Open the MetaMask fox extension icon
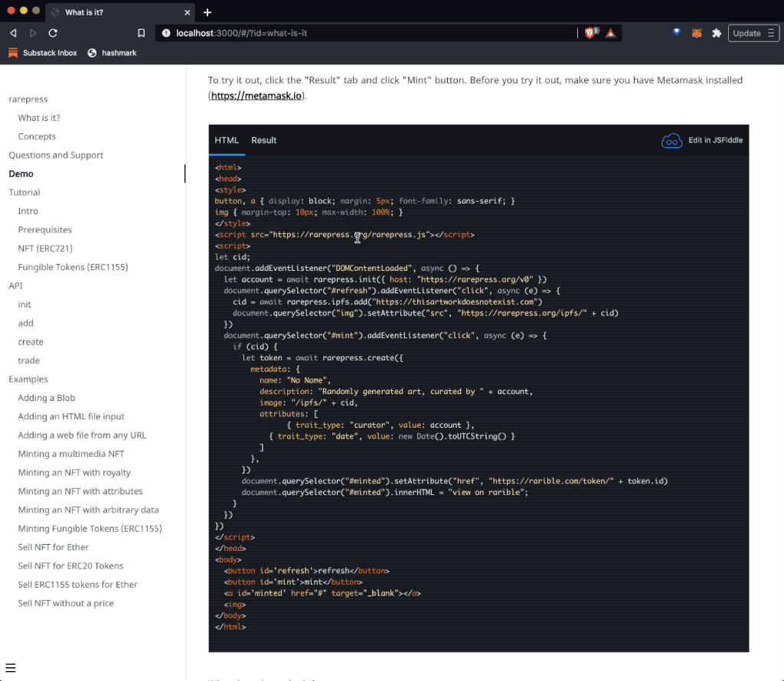 point(697,33)
